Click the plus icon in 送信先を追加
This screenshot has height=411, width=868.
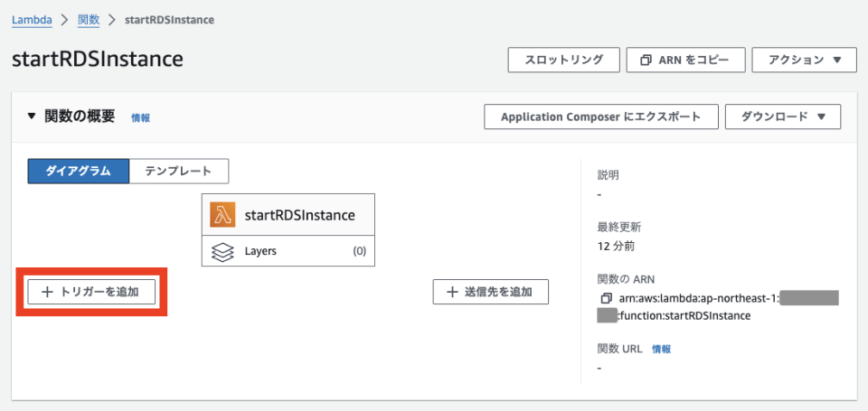pos(451,292)
